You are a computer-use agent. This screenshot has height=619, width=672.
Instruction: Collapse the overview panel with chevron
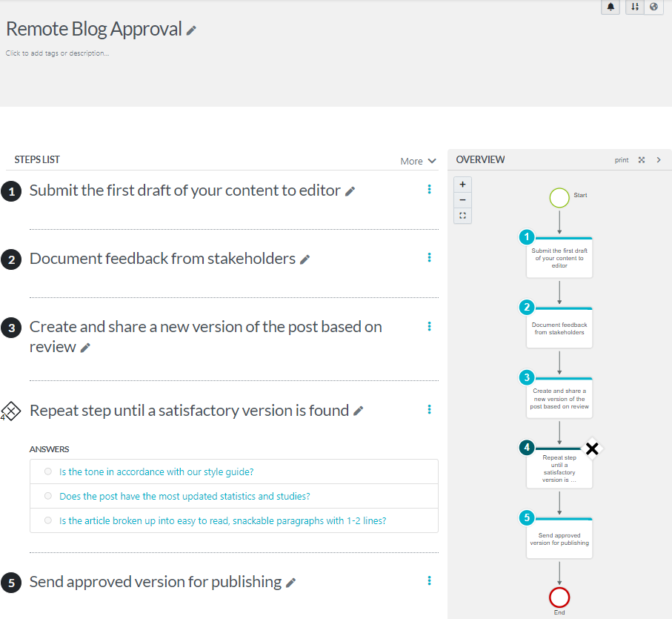[x=659, y=160]
